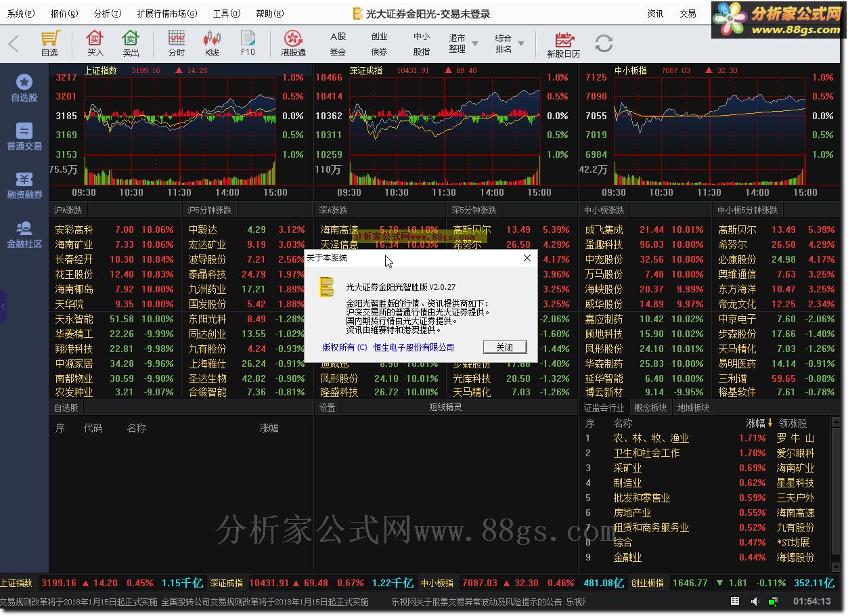Open 资讯 in the title bar
Screen dimensions: 848x616
click(x=655, y=14)
